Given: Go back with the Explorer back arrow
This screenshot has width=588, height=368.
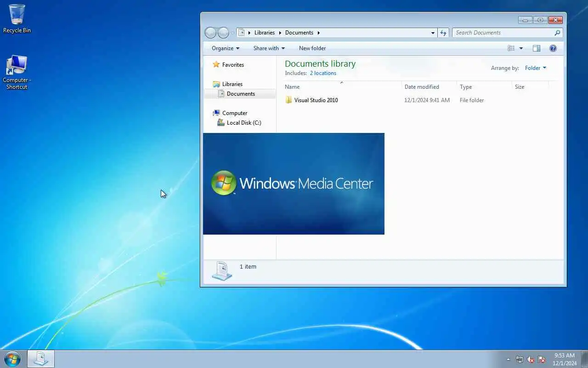Looking at the screenshot, I should pyautogui.click(x=210, y=33).
